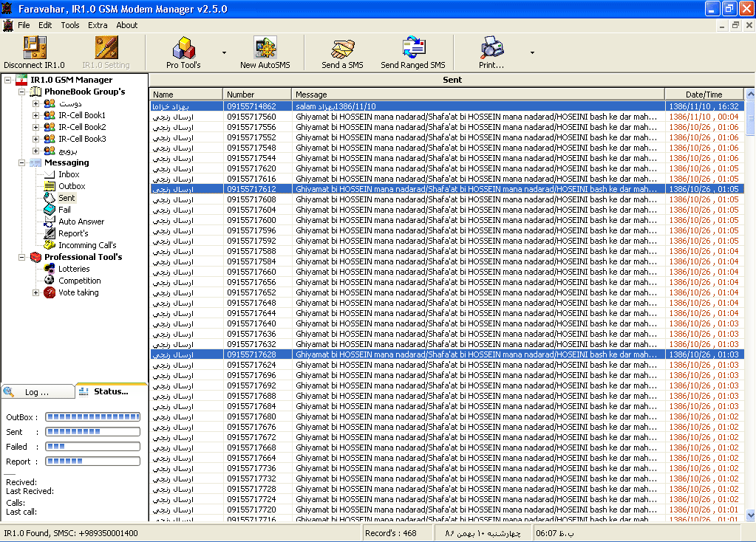Image resolution: width=756 pixels, height=542 pixels.
Task: Click the Report progress bar
Action: point(92,461)
